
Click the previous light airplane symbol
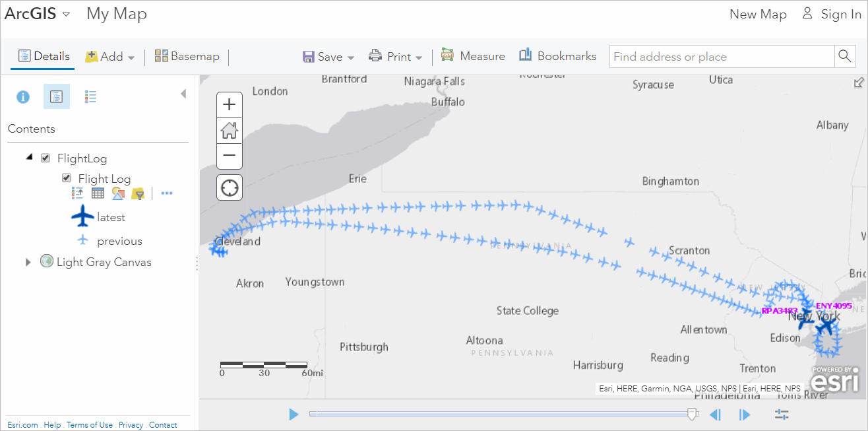coord(82,240)
